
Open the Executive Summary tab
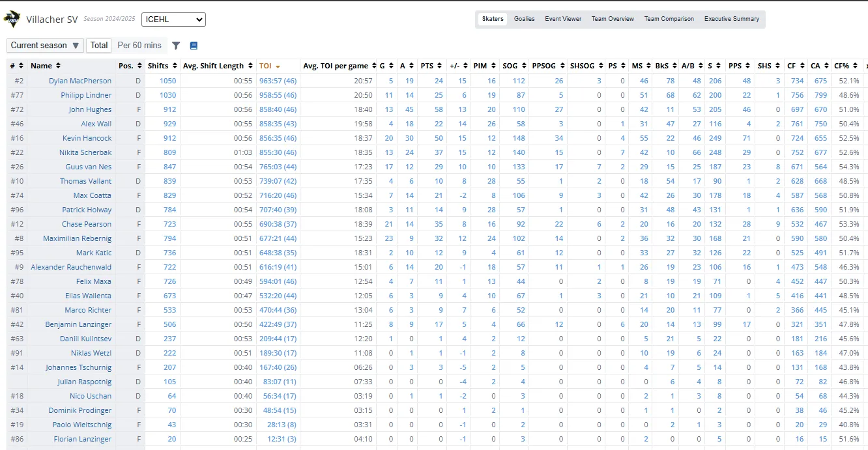(731, 19)
